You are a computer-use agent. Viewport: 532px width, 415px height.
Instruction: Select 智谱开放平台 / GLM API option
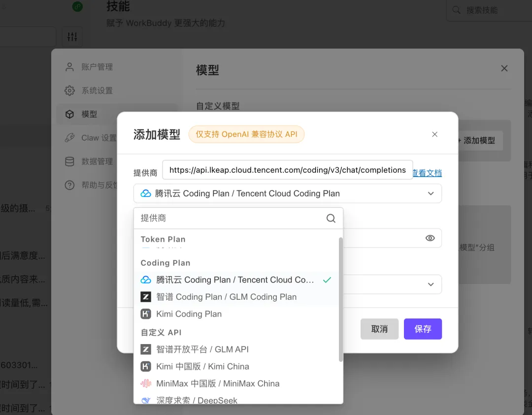pyautogui.click(x=236, y=349)
